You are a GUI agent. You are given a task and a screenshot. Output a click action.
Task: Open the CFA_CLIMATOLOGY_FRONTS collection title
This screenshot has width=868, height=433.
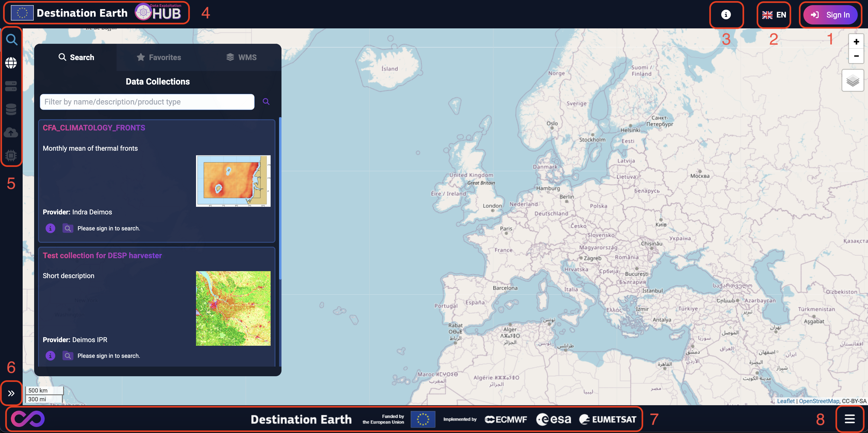click(x=94, y=128)
